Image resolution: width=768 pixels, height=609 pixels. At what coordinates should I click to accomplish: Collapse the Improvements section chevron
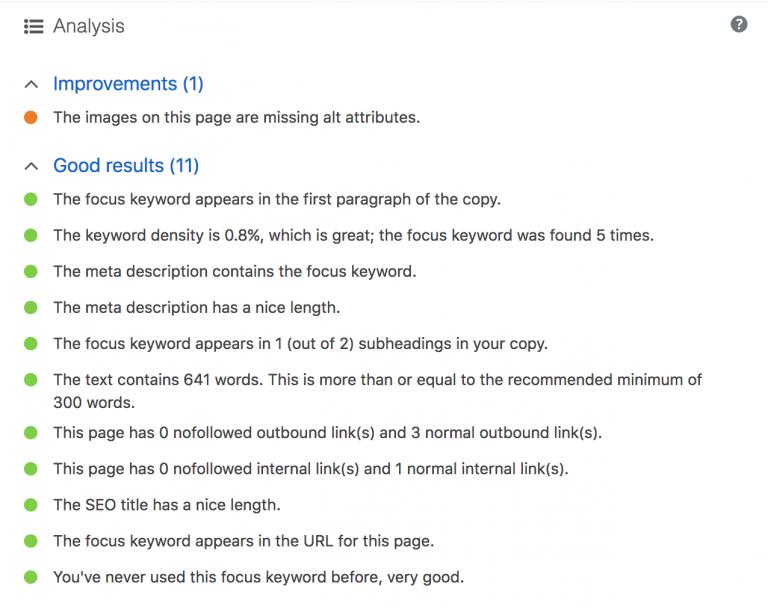[32, 85]
